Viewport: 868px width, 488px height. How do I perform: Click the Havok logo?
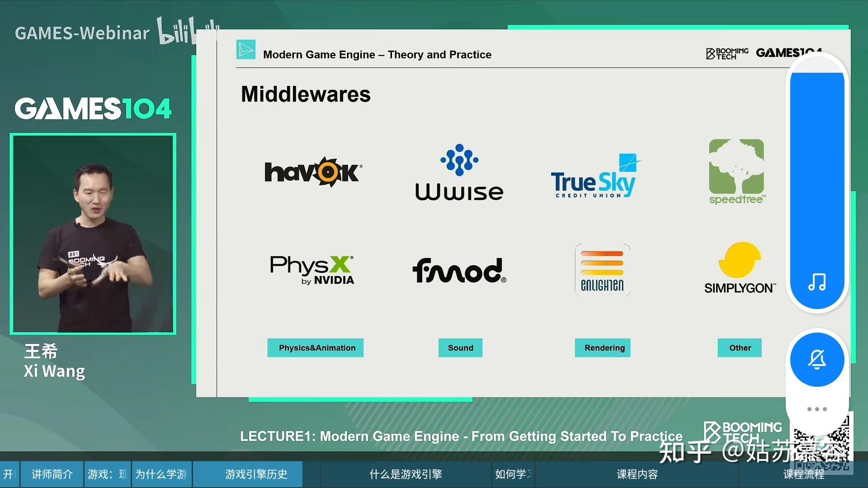[x=313, y=172]
